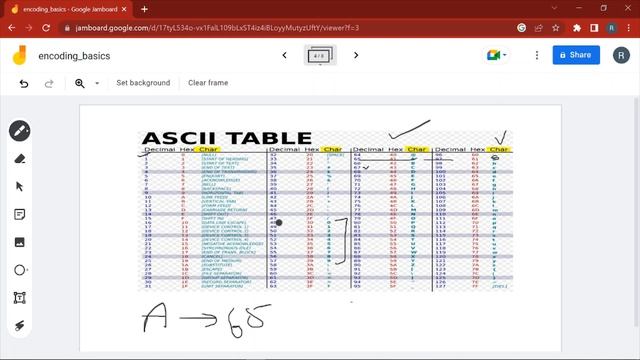The image size is (640, 360).
Task: Click the page vertical scrollbar
Action: [x=637, y=212]
